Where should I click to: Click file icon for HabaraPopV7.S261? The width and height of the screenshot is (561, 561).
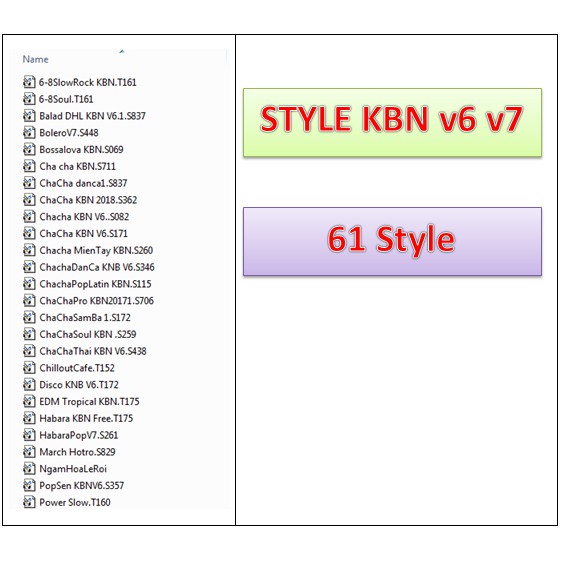29,435
